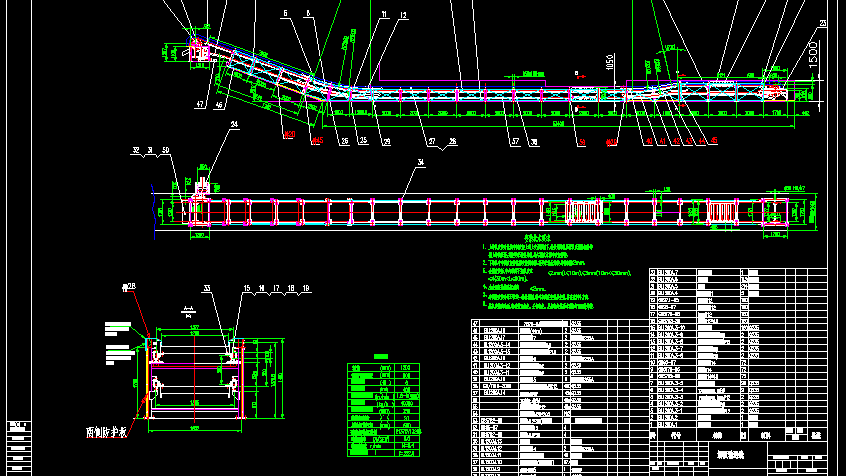Image resolution: width=846 pixels, height=476 pixels.
Task: Click part callout number 29
Action: pos(386,142)
